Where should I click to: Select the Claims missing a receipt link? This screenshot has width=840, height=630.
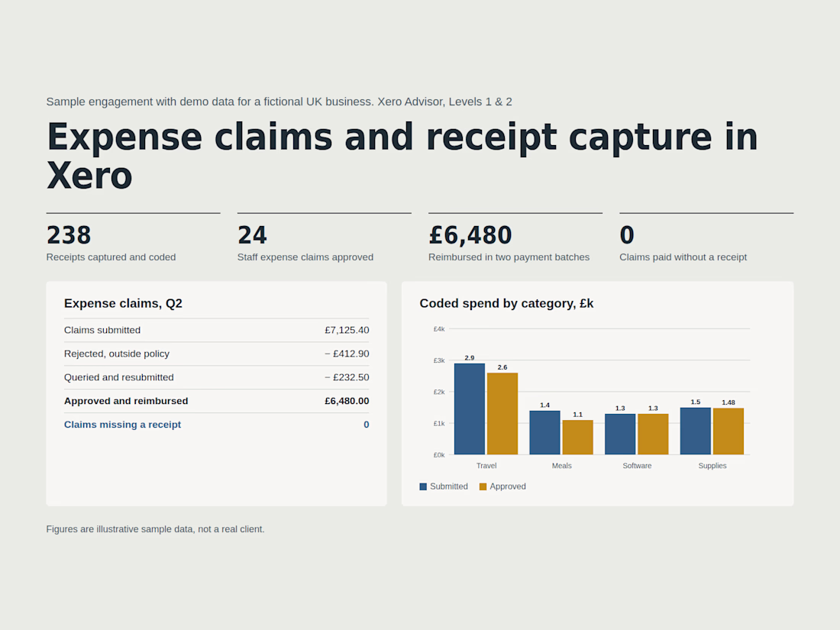point(123,425)
